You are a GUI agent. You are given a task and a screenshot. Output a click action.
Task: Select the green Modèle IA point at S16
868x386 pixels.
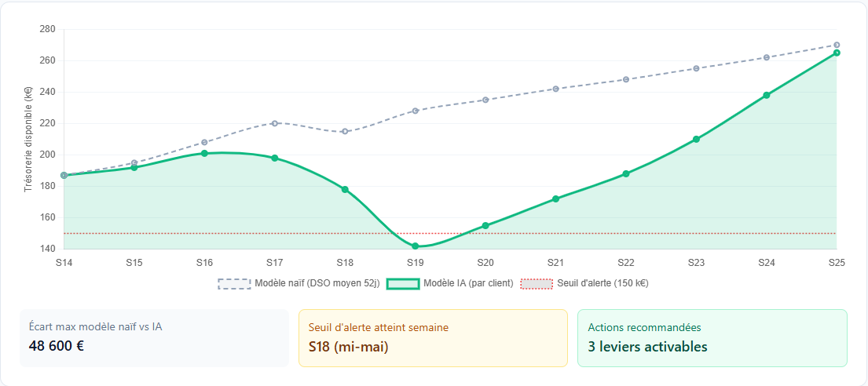[x=204, y=154]
